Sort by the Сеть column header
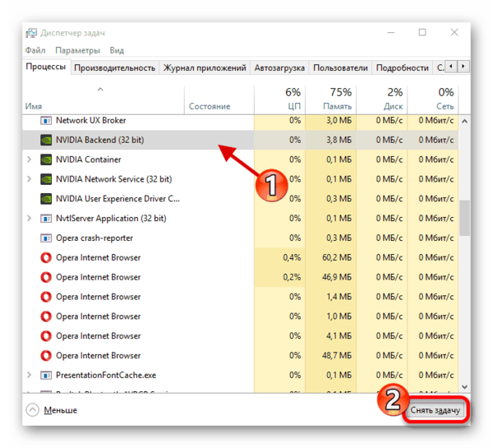Viewport: 493px width, 448px height. 433,99
